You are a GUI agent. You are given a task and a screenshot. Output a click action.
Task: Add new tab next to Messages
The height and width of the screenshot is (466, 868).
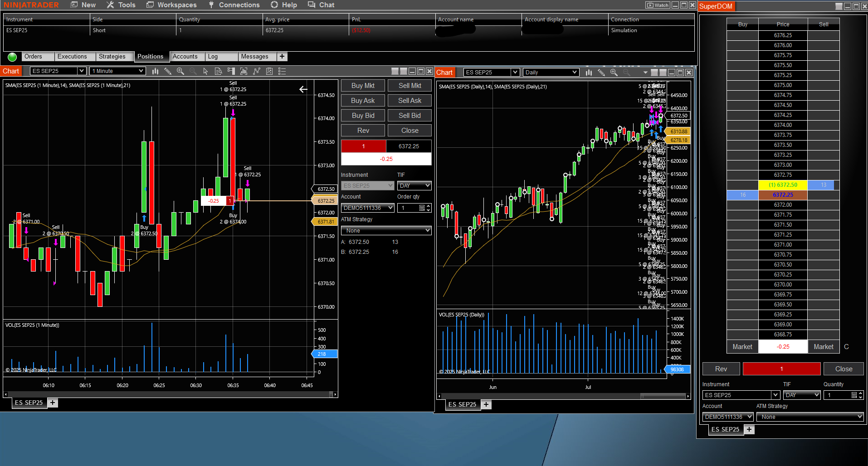282,56
